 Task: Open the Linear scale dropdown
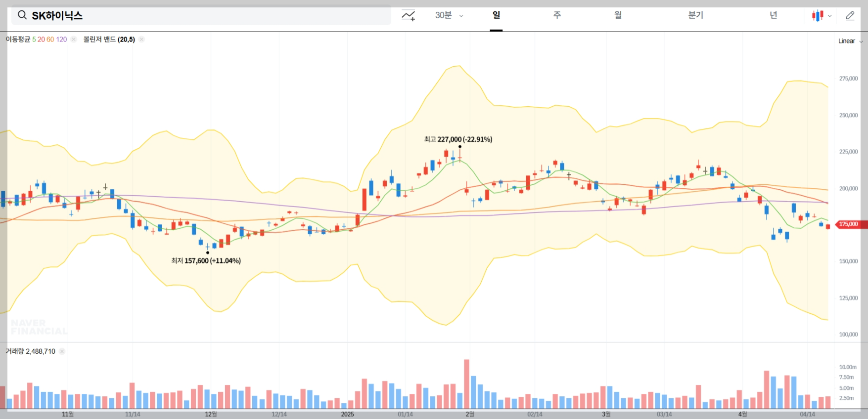point(850,41)
